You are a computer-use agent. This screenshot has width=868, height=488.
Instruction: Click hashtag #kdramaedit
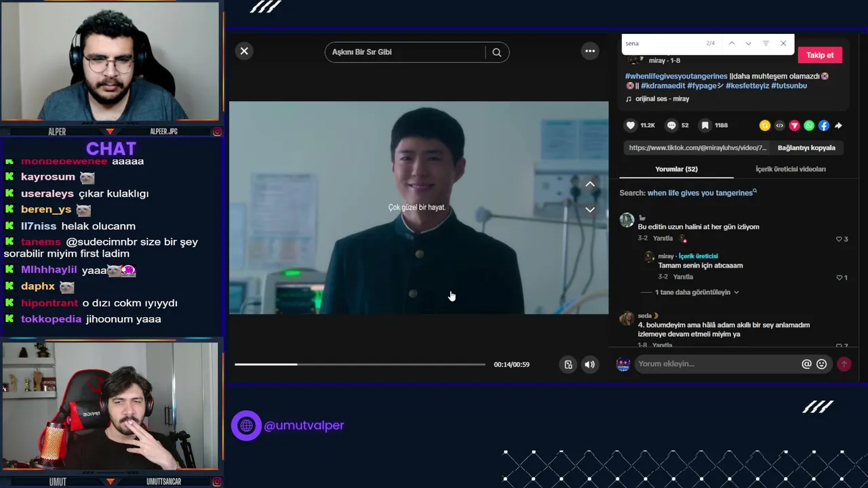663,86
